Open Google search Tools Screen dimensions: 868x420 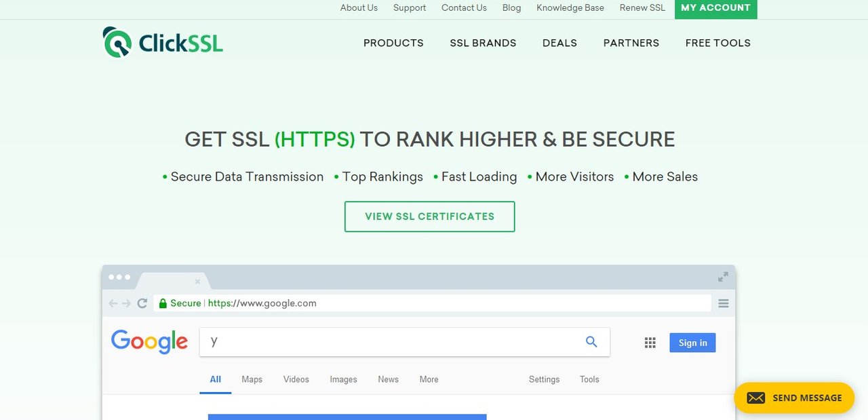click(589, 379)
